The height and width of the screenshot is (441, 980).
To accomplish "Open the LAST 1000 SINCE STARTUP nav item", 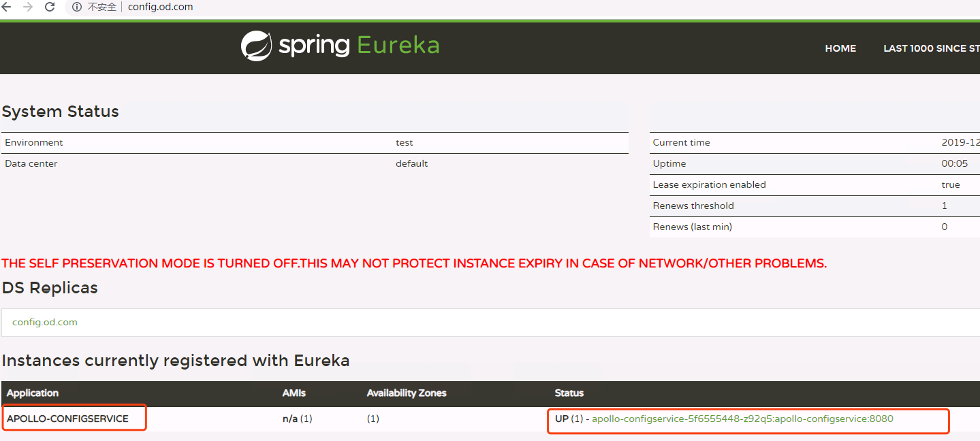I will click(932, 48).
